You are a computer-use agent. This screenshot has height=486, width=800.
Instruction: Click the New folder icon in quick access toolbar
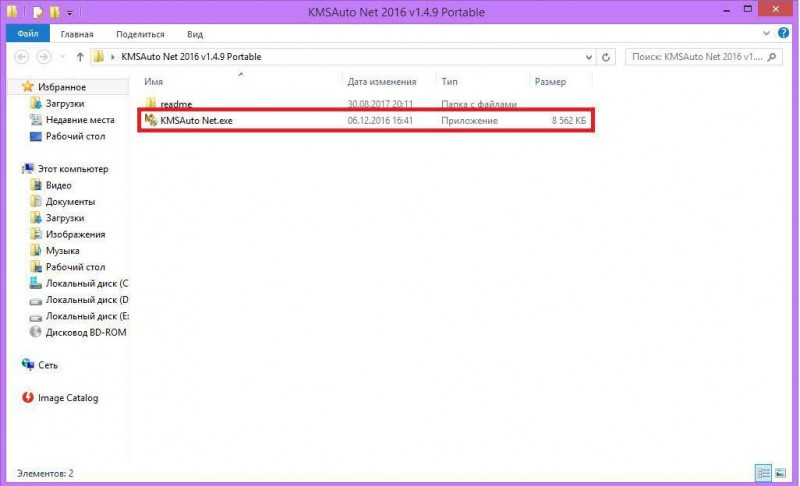click(x=54, y=12)
